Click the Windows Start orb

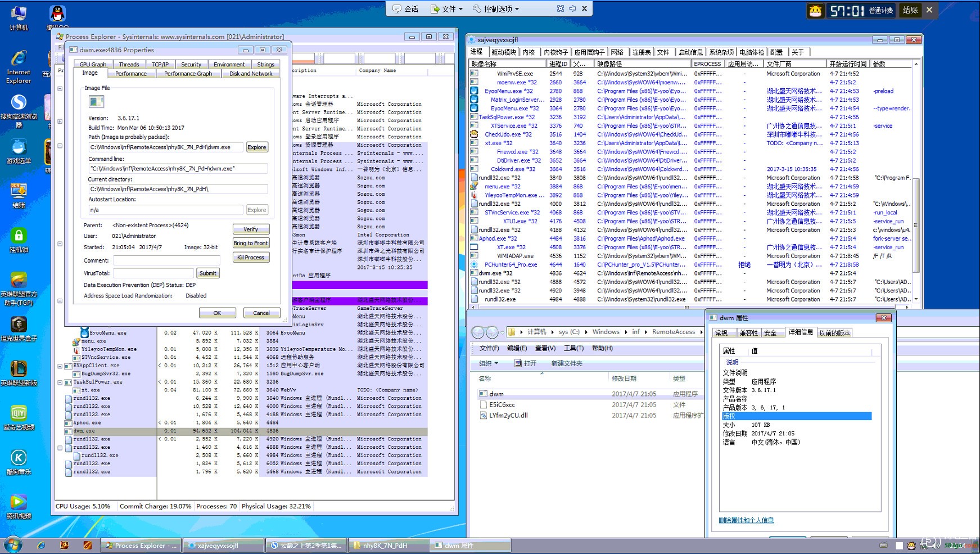(x=13, y=544)
